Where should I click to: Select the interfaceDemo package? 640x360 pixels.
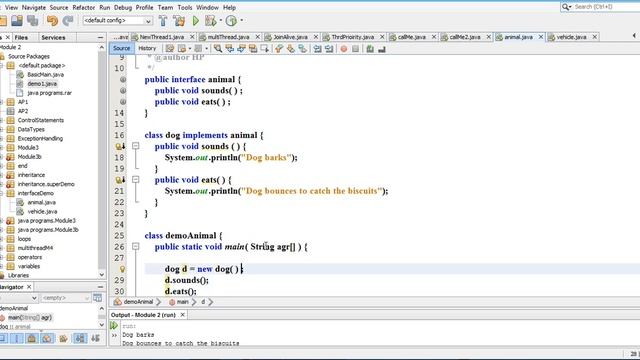point(36,193)
